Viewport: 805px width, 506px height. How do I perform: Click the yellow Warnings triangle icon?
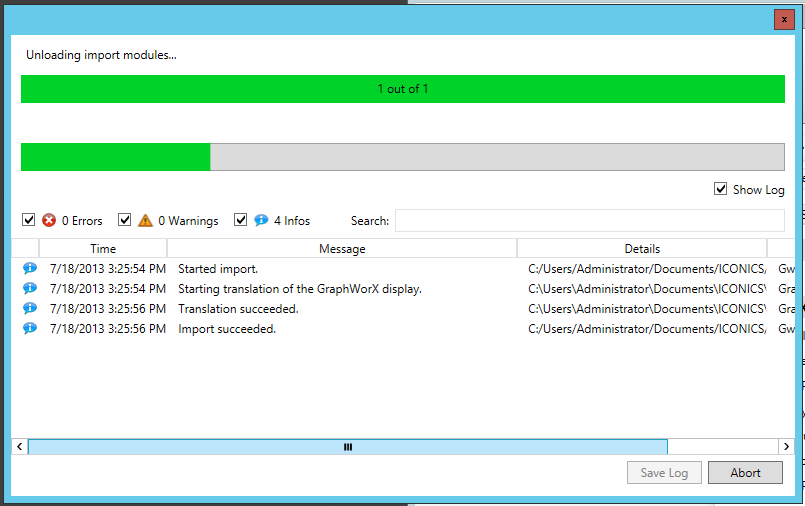pos(145,220)
